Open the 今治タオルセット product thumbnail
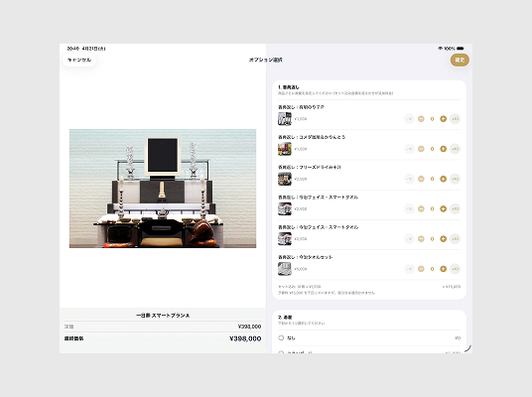Viewport: 532px width, 397px height. 285,269
